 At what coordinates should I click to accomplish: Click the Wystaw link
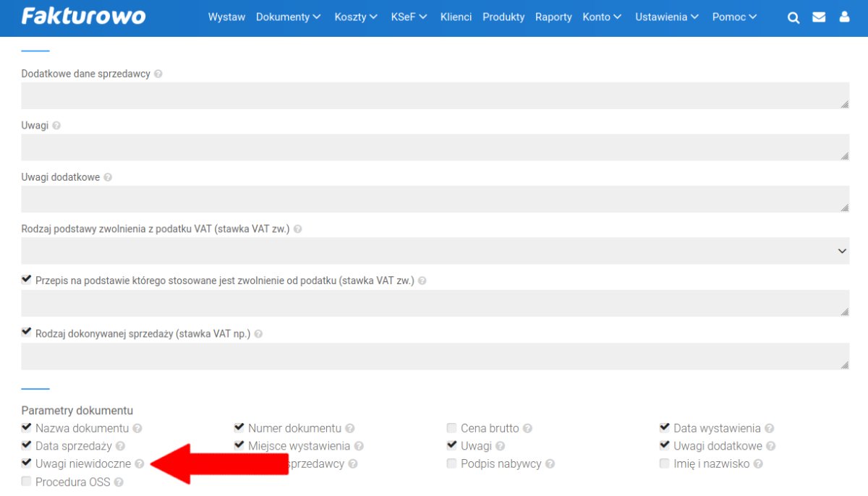point(226,17)
